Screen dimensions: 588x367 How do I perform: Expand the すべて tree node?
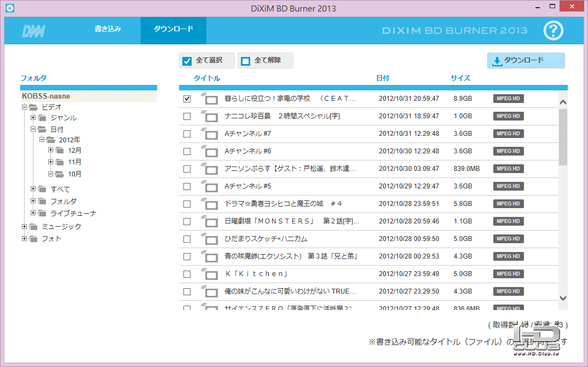click(x=33, y=189)
